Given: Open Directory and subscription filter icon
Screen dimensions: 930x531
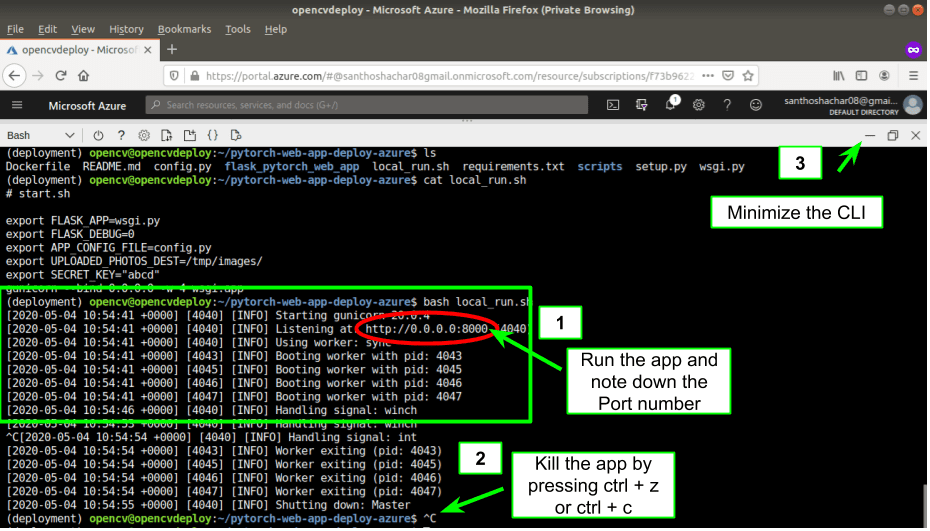Looking at the screenshot, I should [641, 105].
